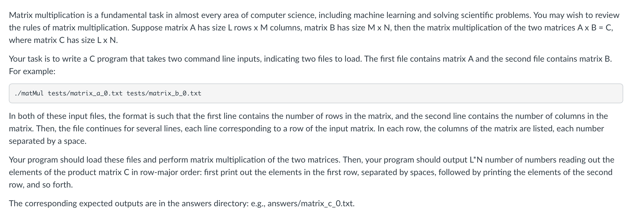Click the "For example:" text
Image resolution: width=644 pixels, height=219 pixels.
[32, 71]
